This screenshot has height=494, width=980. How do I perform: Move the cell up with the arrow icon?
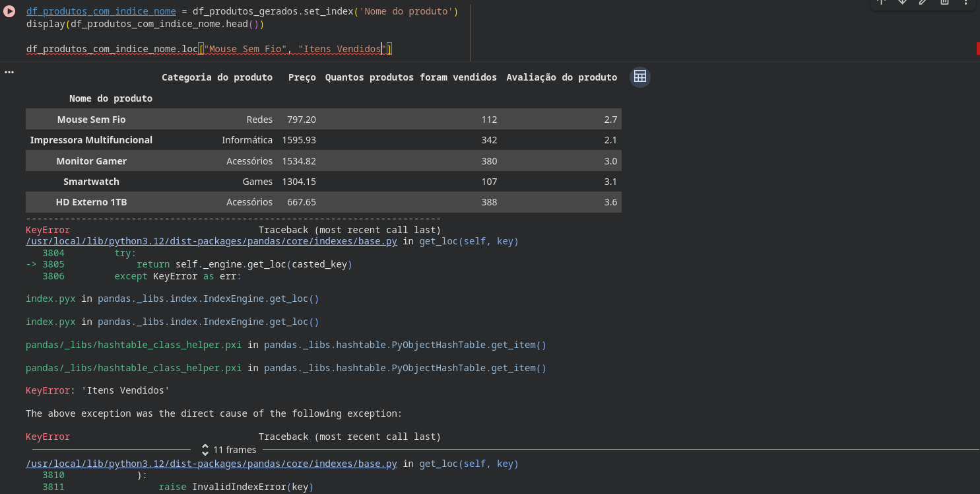pos(881,2)
